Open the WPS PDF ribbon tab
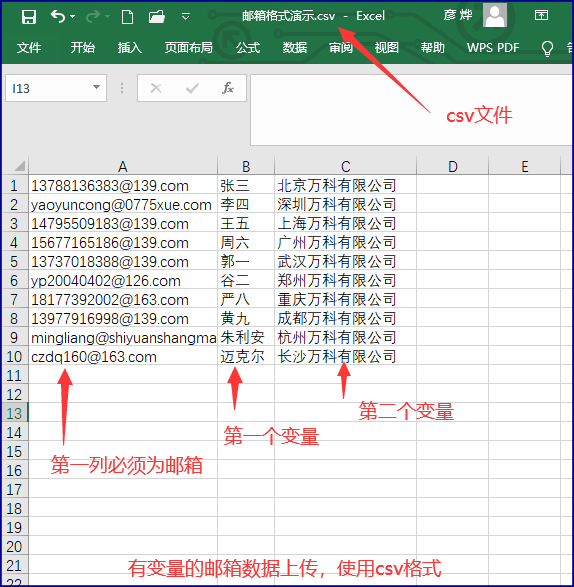The height and width of the screenshot is (587, 574). click(x=493, y=48)
